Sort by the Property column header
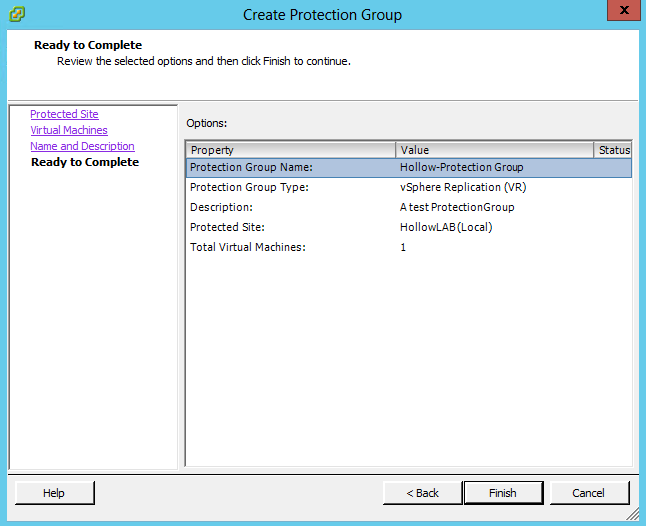Image resolution: width=646 pixels, height=526 pixels. click(x=290, y=150)
